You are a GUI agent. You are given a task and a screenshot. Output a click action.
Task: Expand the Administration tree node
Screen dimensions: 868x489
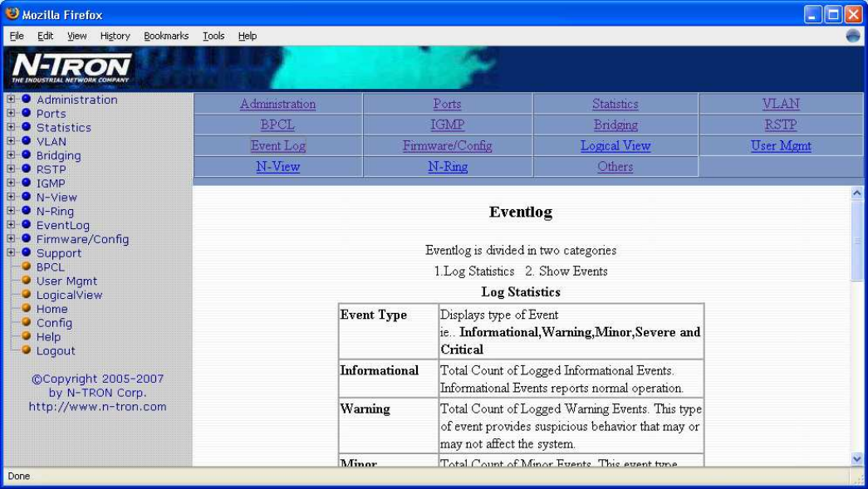click(x=11, y=99)
